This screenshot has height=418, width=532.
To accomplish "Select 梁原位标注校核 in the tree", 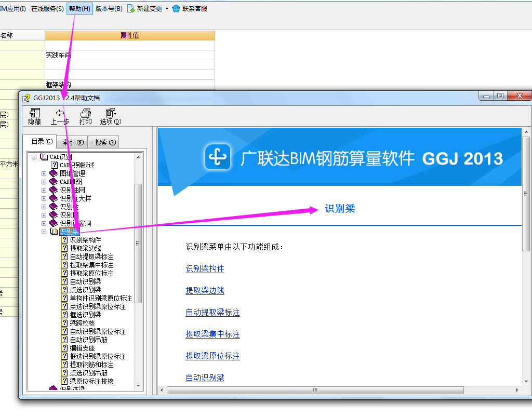I will click(x=91, y=381).
